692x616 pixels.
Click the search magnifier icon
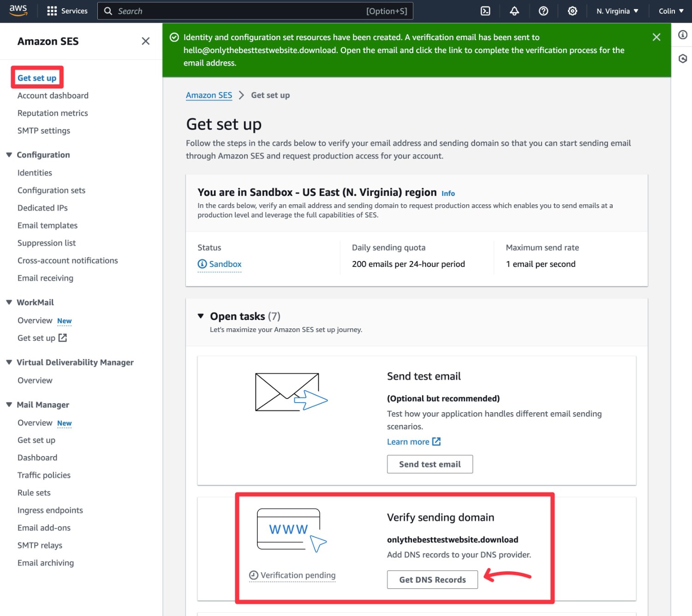108,11
